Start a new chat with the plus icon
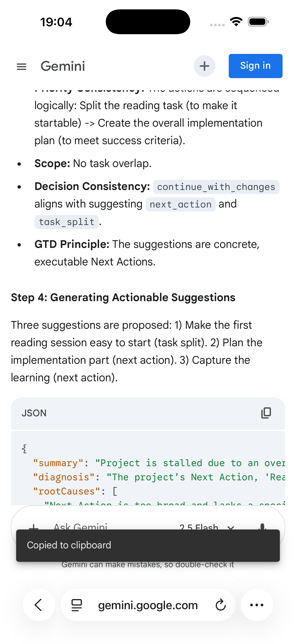Screen dimensions: 296x644 205,66
